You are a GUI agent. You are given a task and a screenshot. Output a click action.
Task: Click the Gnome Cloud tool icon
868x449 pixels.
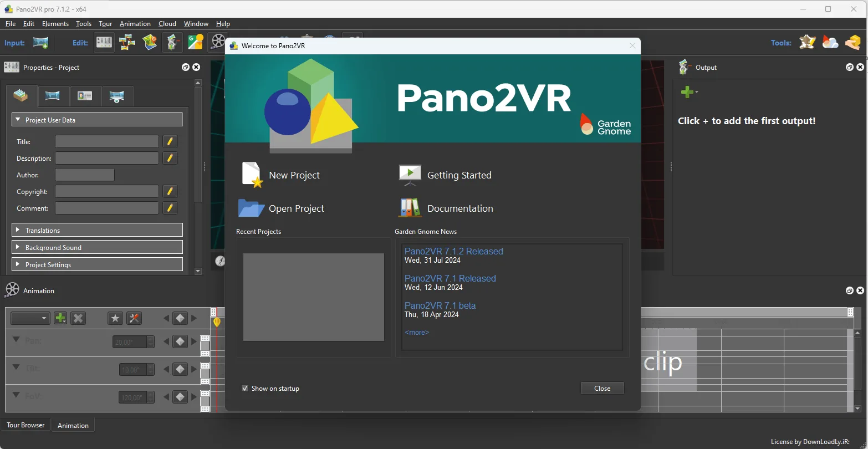830,42
